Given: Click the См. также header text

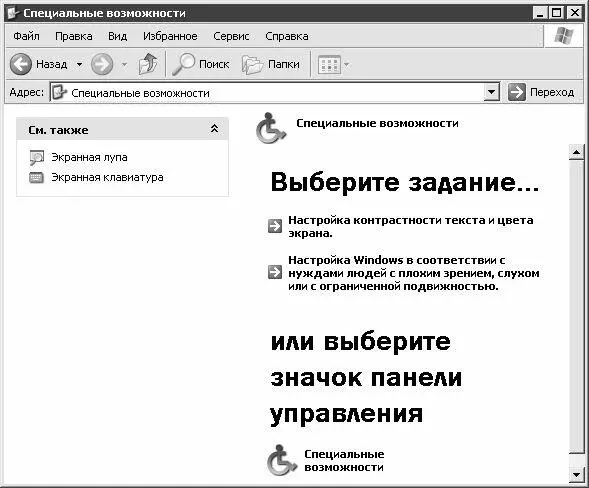Looking at the screenshot, I should click(x=58, y=130).
